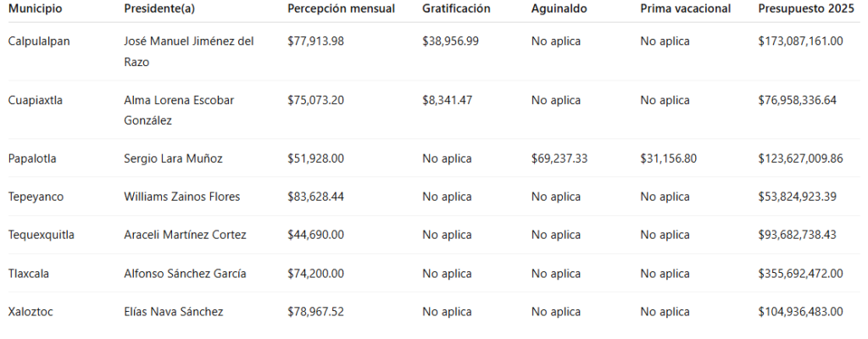
Task: Select the $31,156.80 prima vacacional value
Action: (x=668, y=159)
